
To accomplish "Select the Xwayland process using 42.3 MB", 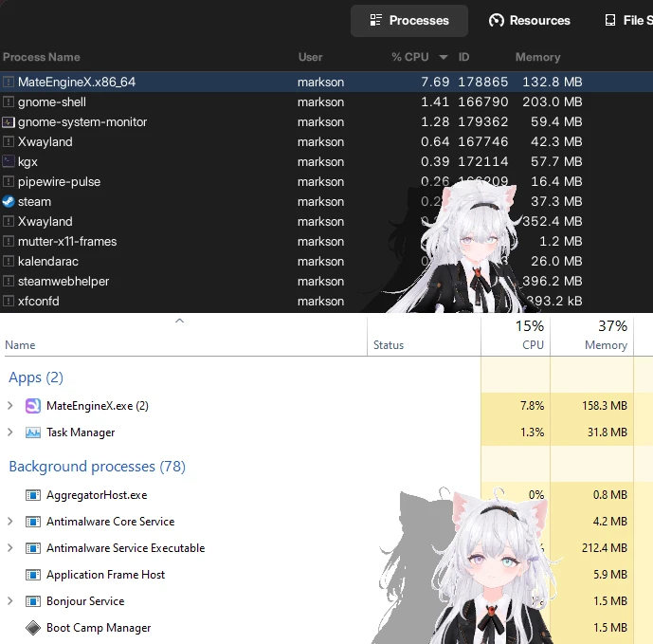I will click(x=326, y=141).
